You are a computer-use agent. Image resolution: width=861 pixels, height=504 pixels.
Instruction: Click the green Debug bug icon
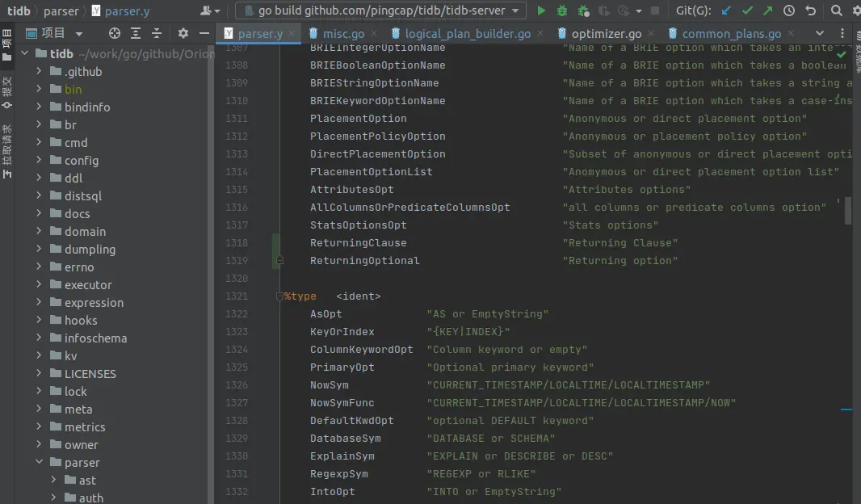pyautogui.click(x=562, y=10)
